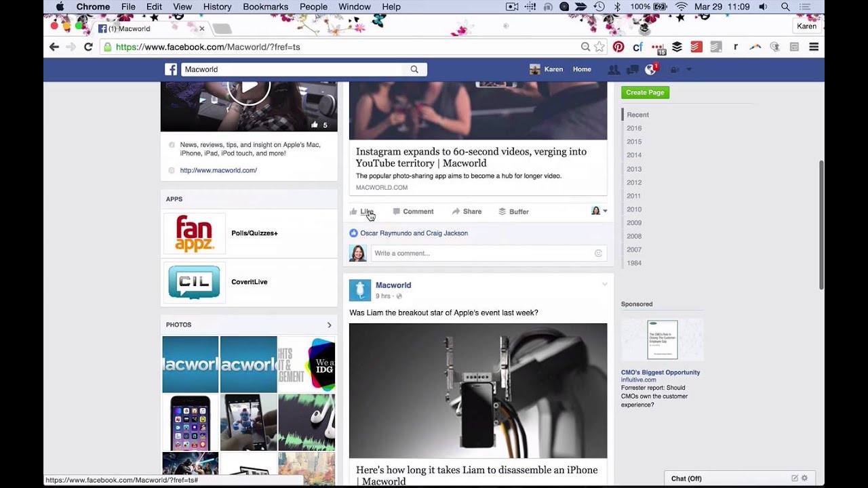Click the red Todoist extension icon
868x488 pixels.
696,47
